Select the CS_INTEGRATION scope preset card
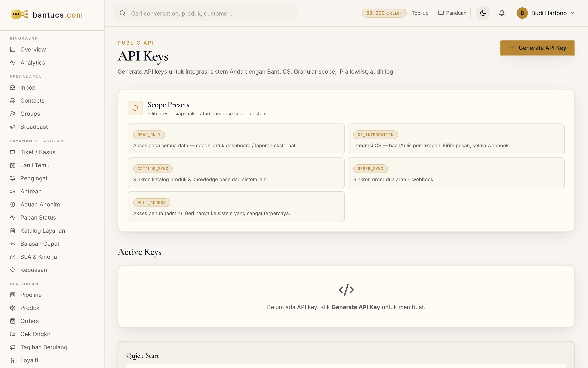 [456, 139]
